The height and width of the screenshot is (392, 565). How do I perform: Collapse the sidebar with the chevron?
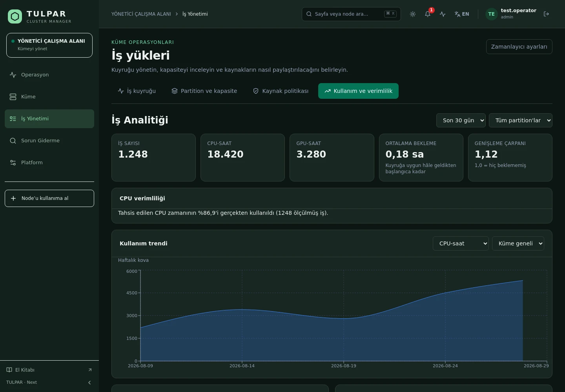coord(89,383)
